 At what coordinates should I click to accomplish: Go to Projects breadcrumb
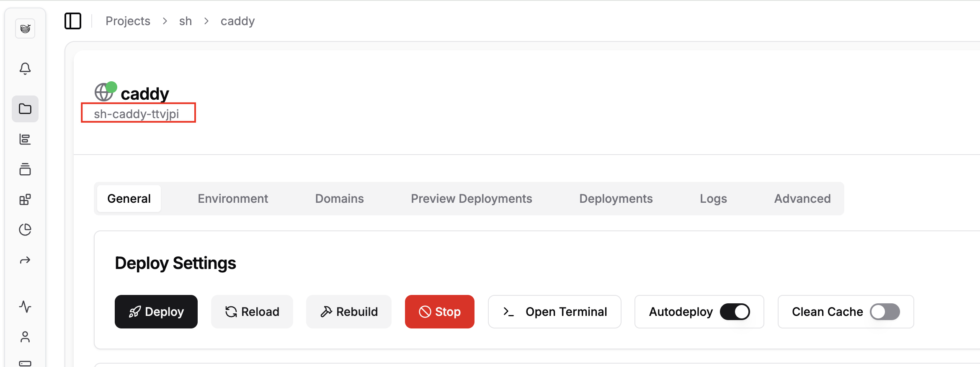[x=128, y=21]
